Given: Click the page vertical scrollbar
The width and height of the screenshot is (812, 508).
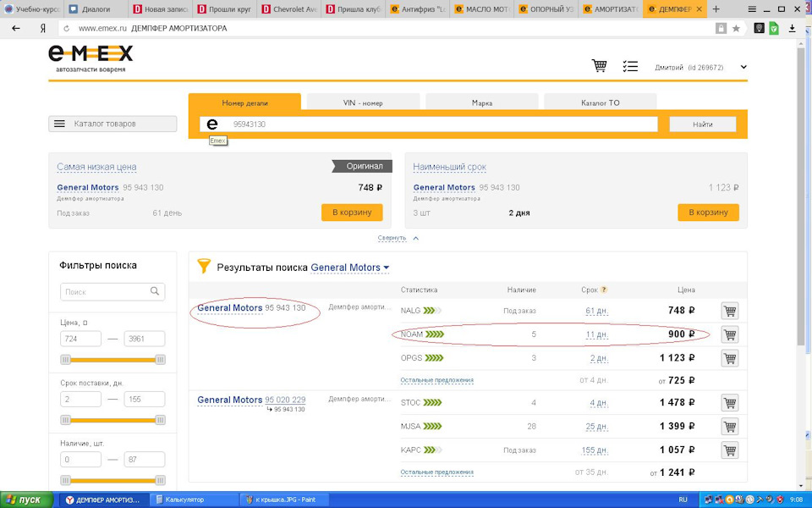Looking at the screenshot, I should 802,197.
